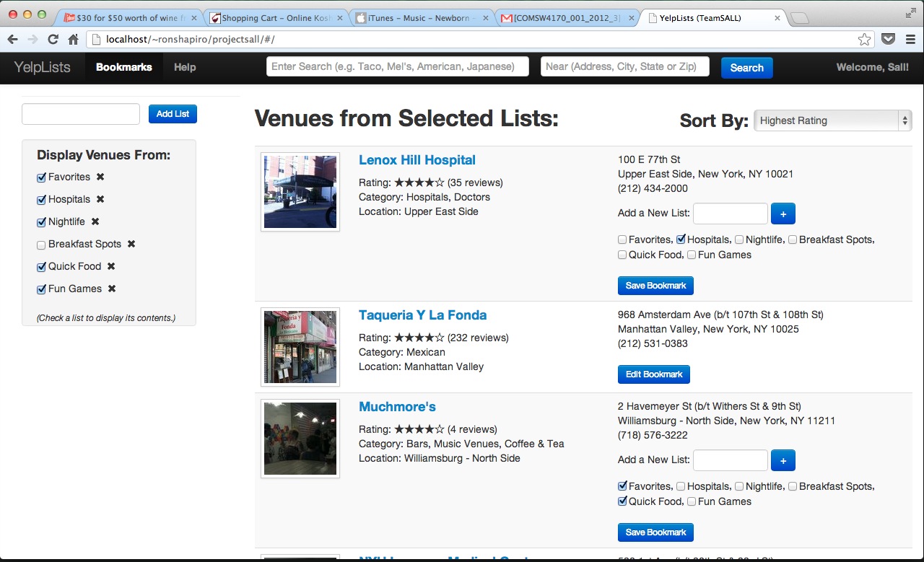Focus Add a New List field for Muchmore's
Viewport: 924px width, 562px height.
[x=730, y=460]
